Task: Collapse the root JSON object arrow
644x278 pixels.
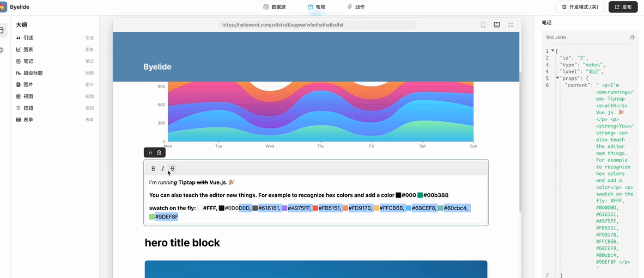Action: (553, 51)
